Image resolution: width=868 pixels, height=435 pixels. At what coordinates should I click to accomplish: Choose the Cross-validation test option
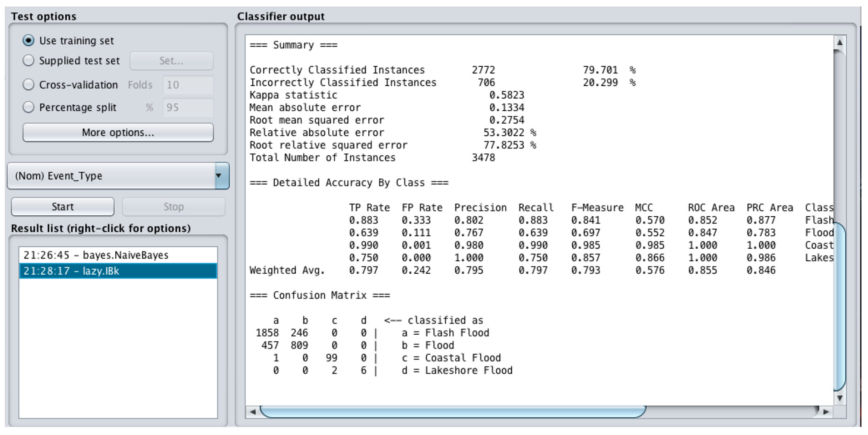29,85
